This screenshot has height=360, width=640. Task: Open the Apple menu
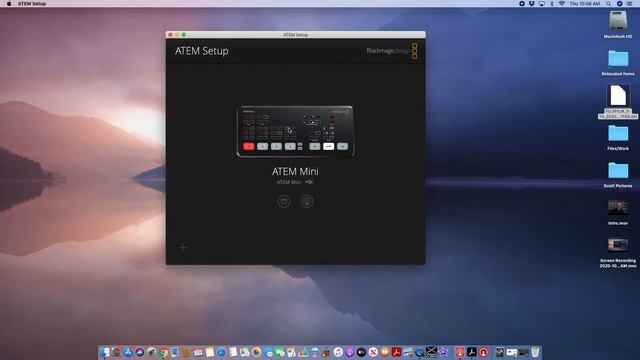[9, 4]
